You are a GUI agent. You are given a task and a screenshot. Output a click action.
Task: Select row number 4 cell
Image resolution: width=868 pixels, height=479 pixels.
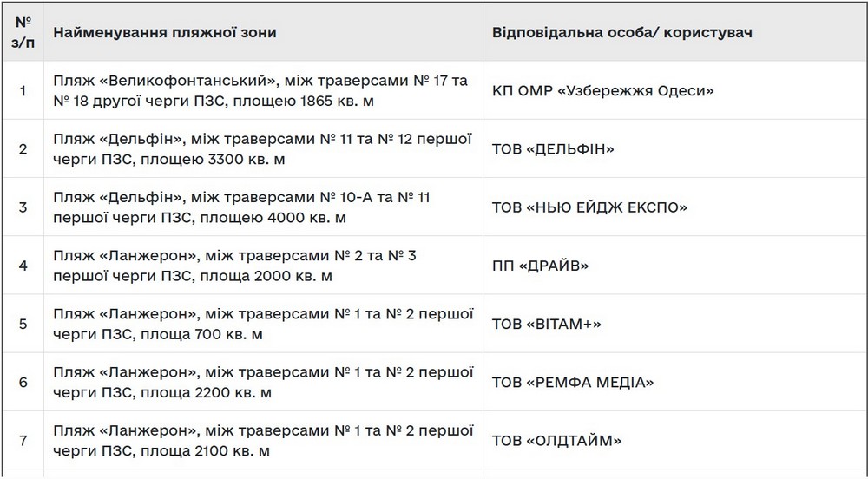pos(23,266)
